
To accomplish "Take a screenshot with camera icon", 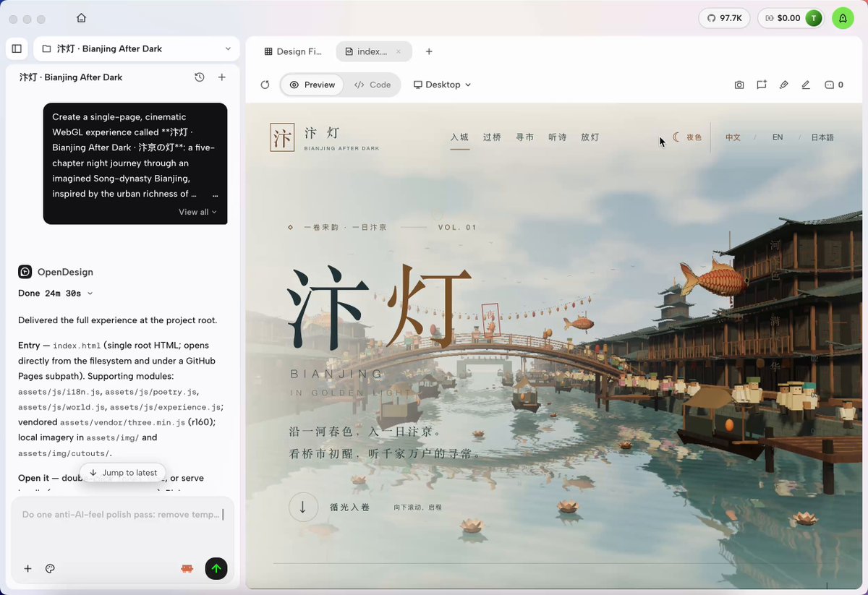I will point(739,85).
